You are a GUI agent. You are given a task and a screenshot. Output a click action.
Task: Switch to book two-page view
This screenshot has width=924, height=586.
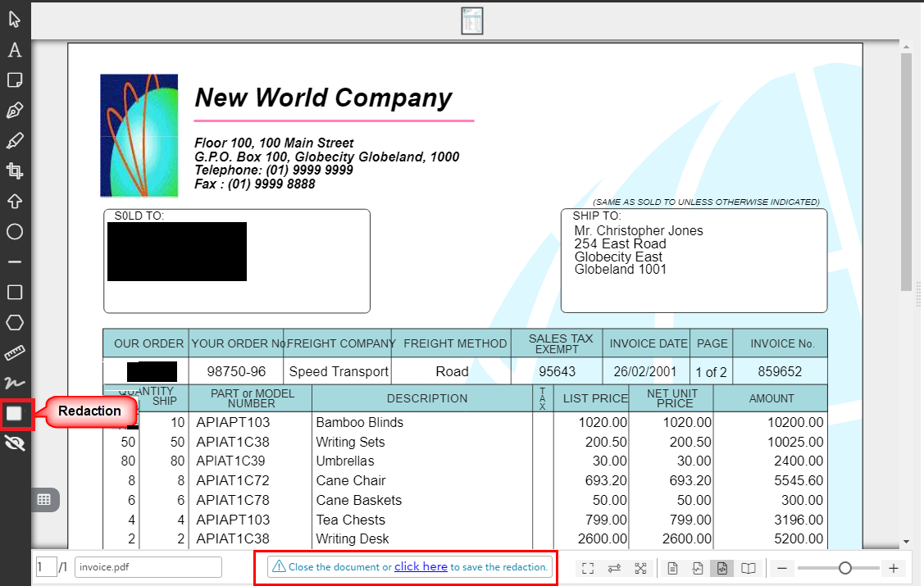(x=748, y=568)
